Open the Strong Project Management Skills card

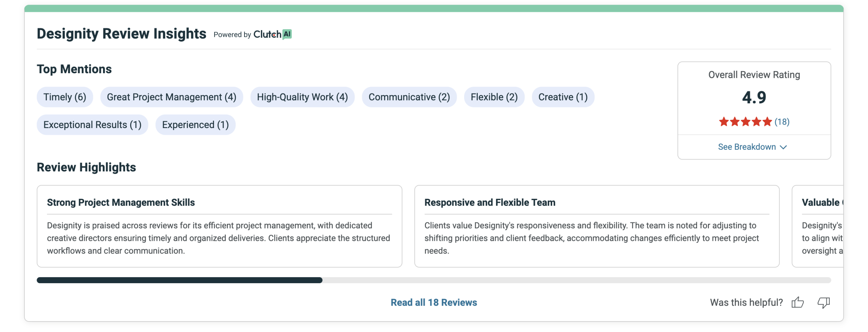coord(219,226)
